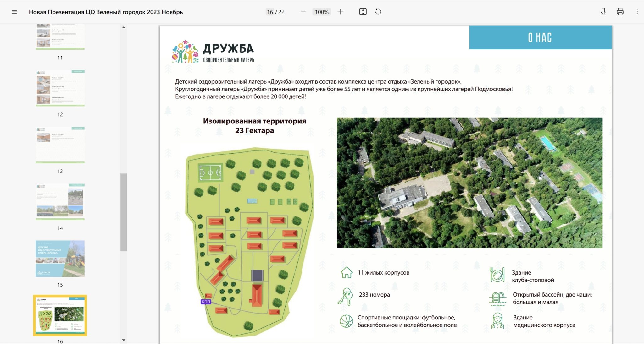Viewport: 644px width, 344px height.
Task: Click the aerial photo of the camp
Action: [469, 183]
